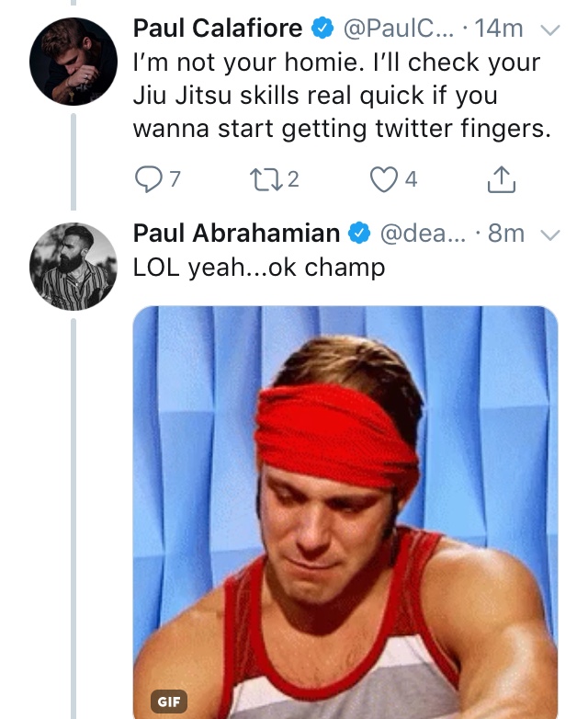Open tweet text "LOL yeah...ok champ"

coord(259,268)
